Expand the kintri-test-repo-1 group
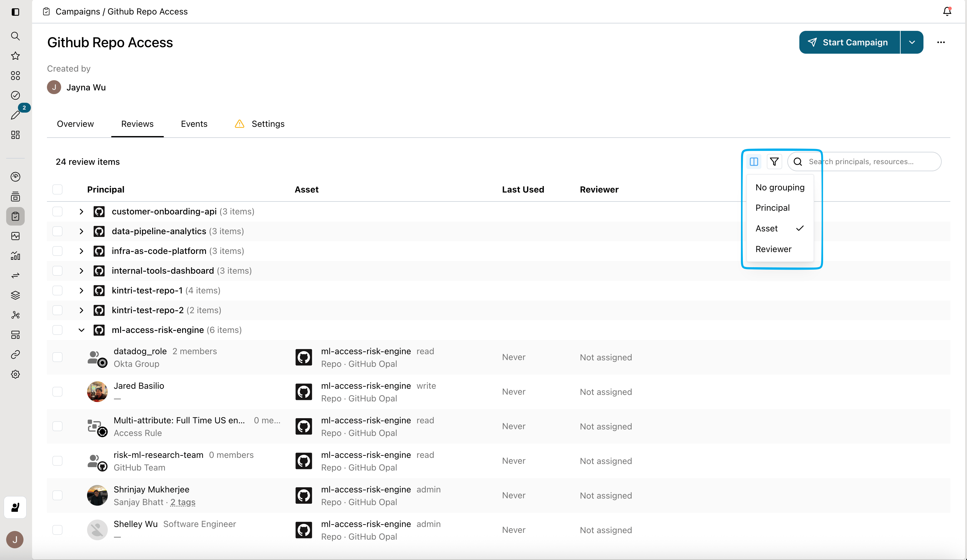Screen dimensions: 967x560 [81, 290]
